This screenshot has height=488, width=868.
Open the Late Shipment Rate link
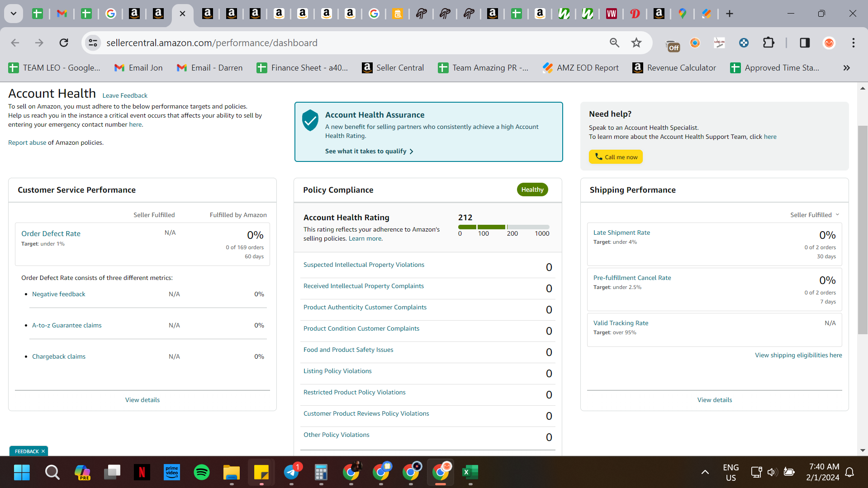tap(621, 232)
